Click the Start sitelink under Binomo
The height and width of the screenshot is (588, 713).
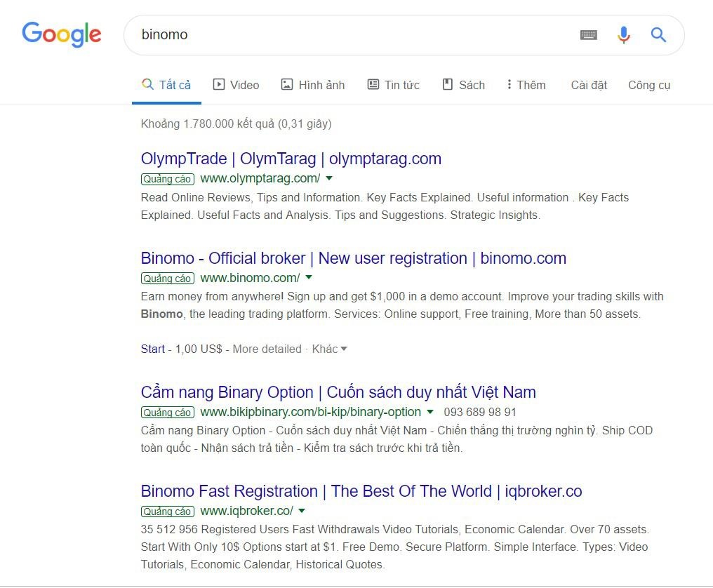tap(153, 349)
